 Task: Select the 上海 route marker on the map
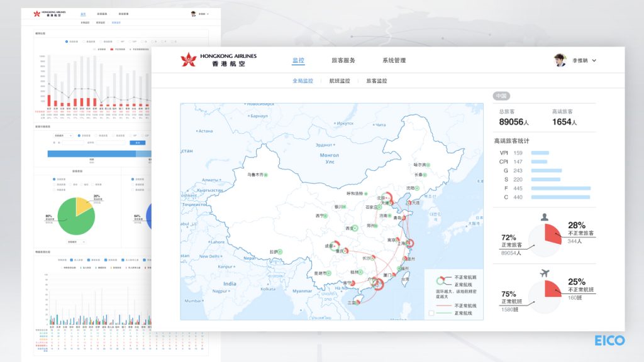410,243
